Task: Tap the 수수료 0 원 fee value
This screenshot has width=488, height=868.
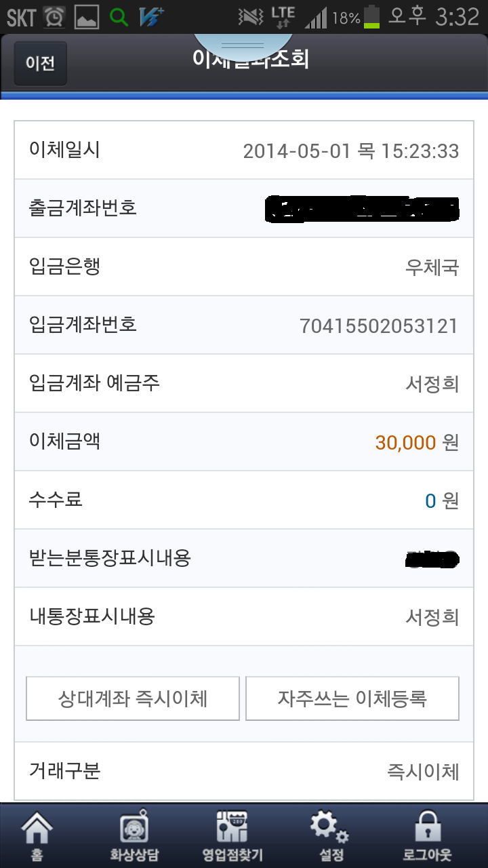Action: coord(441,501)
